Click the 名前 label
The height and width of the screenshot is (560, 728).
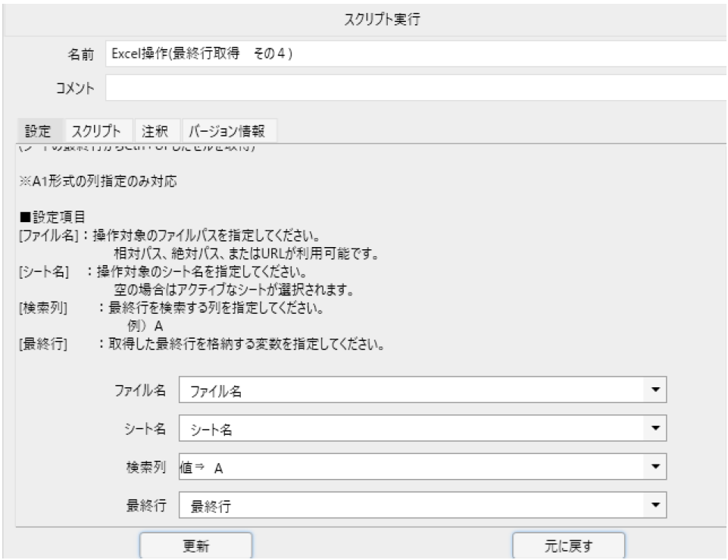(81, 54)
